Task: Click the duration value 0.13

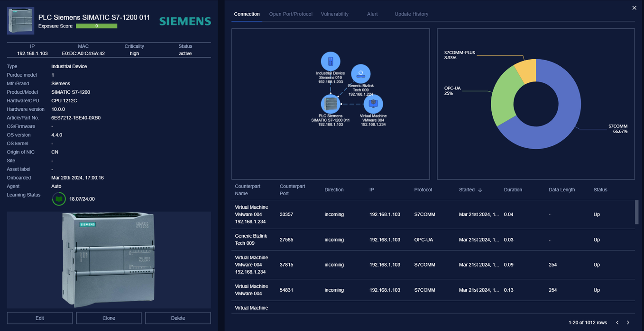Action: pyautogui.click(x=508, y=290)
